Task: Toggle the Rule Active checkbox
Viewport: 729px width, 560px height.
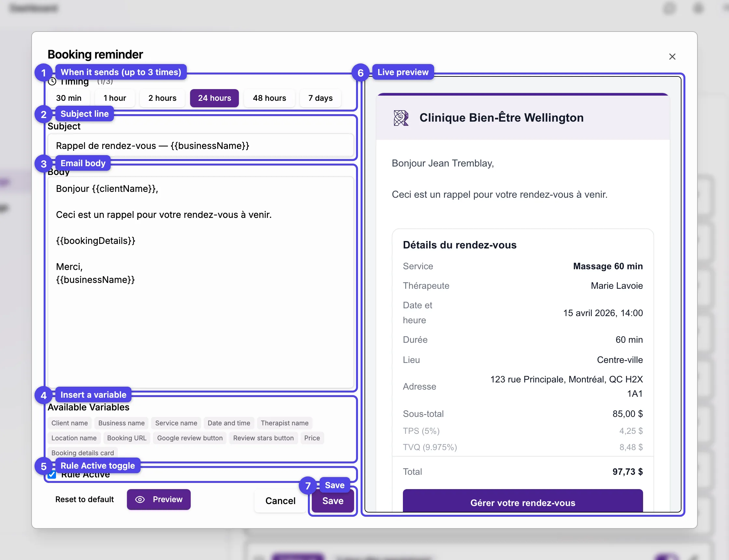Action: (x=52, y=474)
